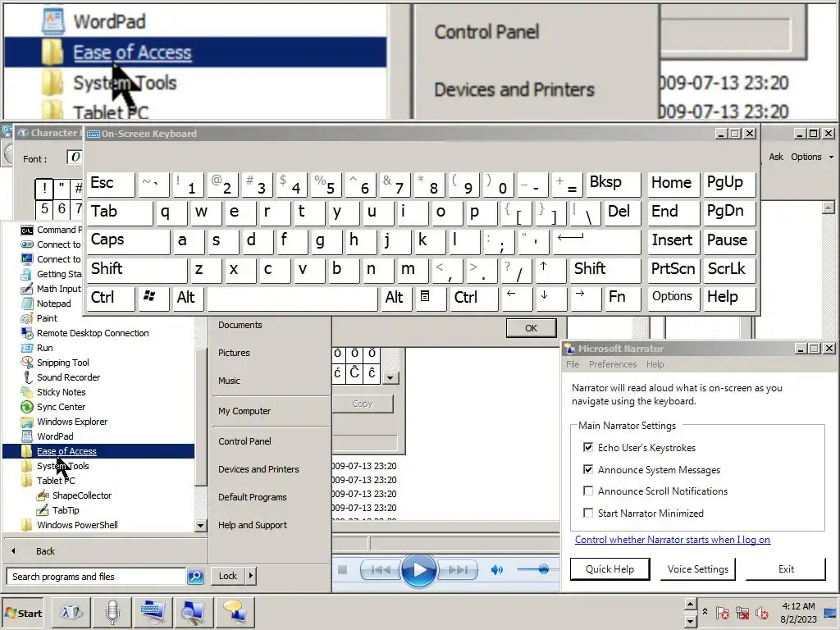Open Documents from the Start menu
The height and width of the screenshot is (630, 840).
tap(240, 325)
